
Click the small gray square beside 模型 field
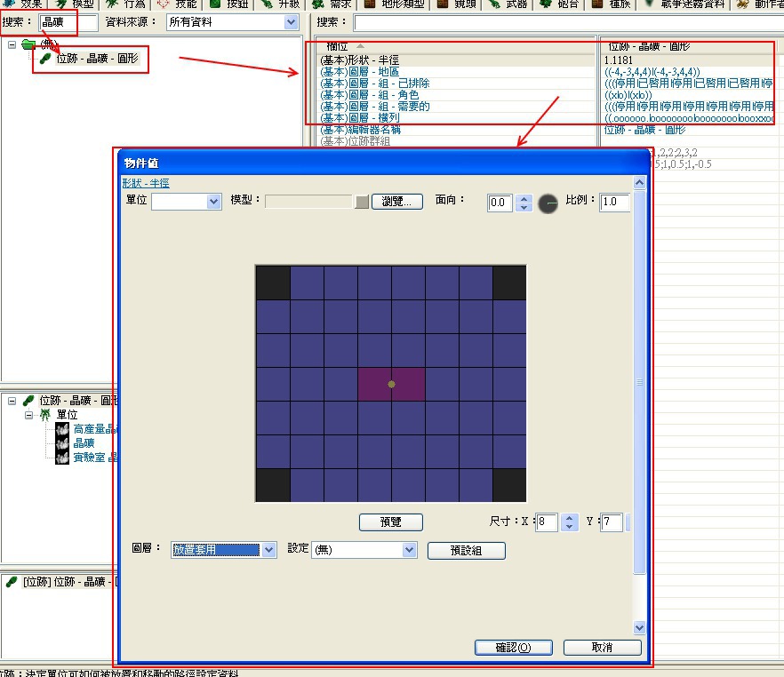pos(362,202)
